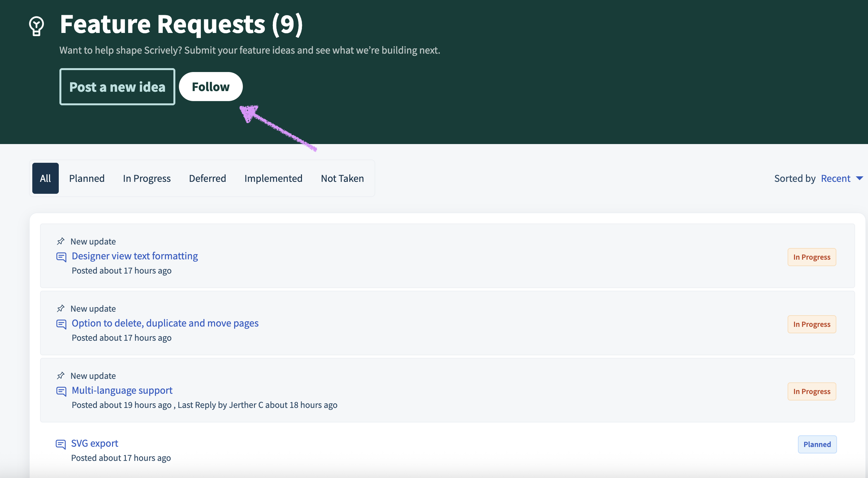
Task: Click comment icon beside Option to delete pages
Action: tap(61, 324)
